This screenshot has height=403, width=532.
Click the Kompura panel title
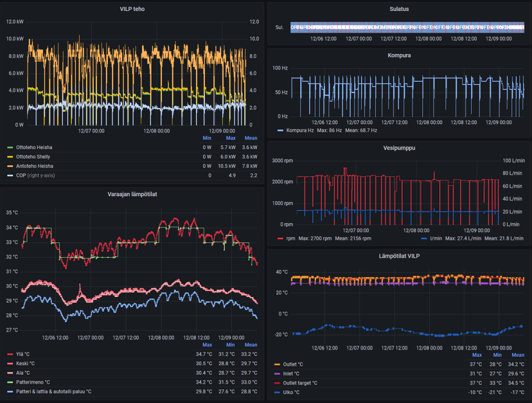[x=399, y=55]
